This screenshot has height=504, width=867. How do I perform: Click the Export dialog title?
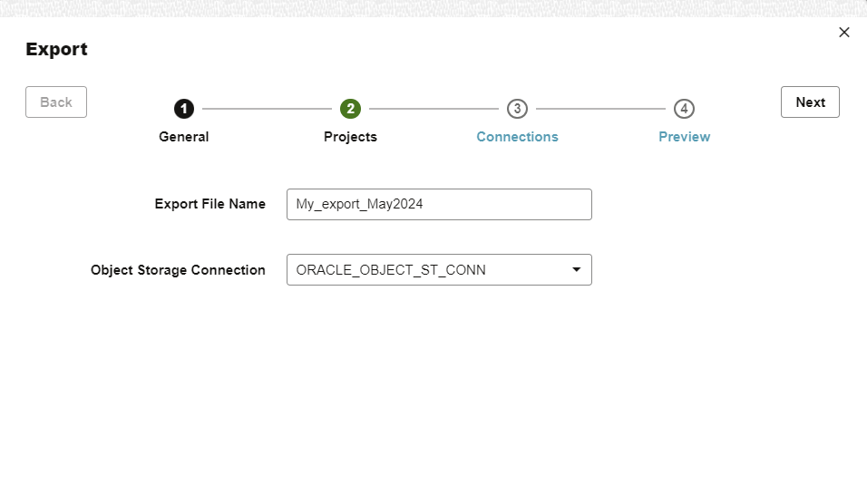[56, 50]
